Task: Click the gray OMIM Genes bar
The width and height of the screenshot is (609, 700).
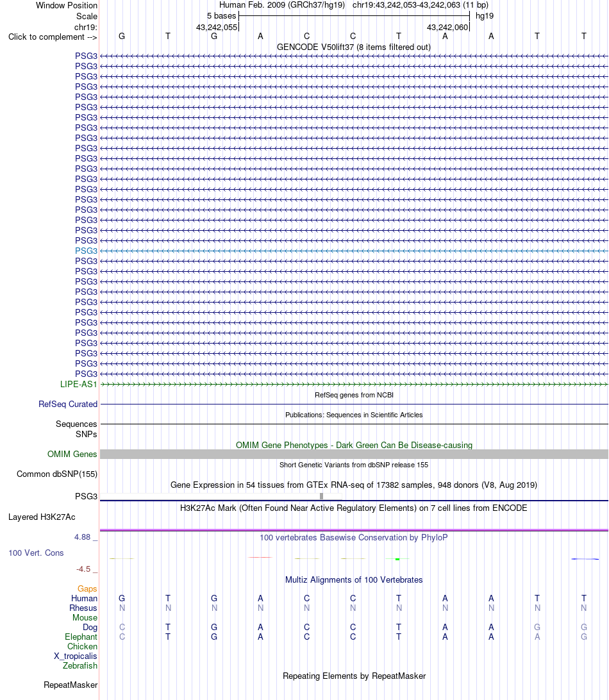Action: tap(354, 454)
